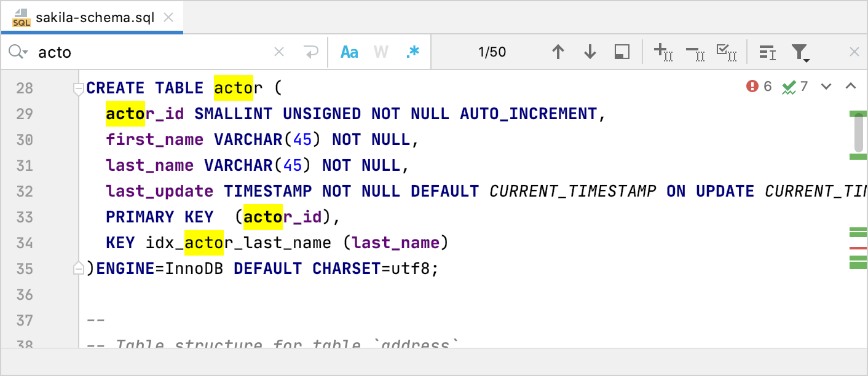Click the remove occurrence minus icon
Screen dimensions: 868x376
pyautogui.click(x=695, y=52)
